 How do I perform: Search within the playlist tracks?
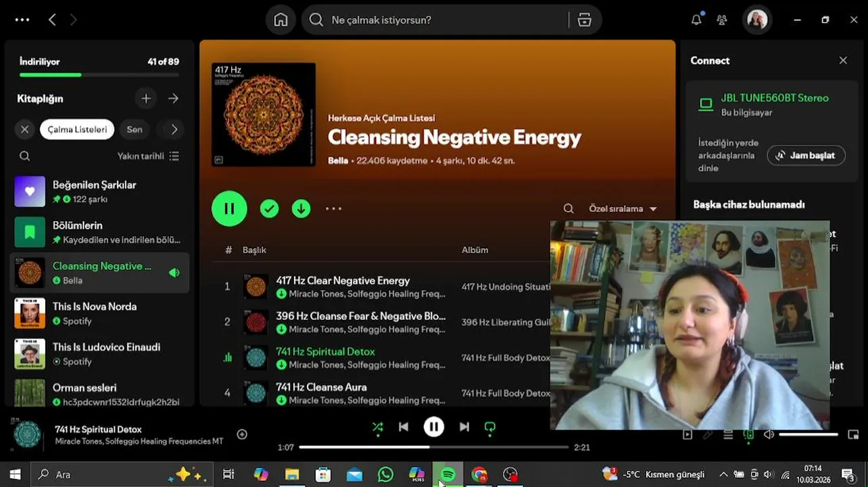click(x=569, y=208)
